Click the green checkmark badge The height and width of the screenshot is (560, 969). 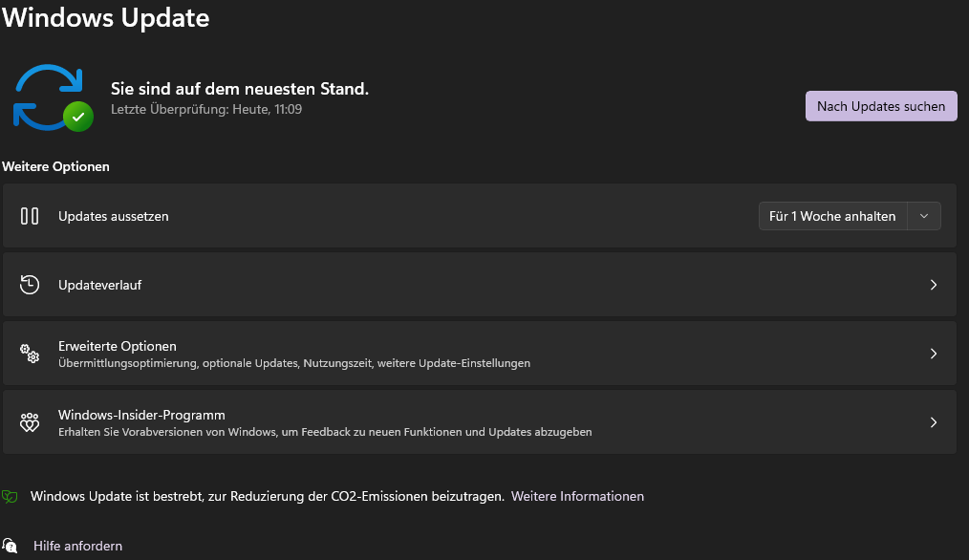pos(78,117)
